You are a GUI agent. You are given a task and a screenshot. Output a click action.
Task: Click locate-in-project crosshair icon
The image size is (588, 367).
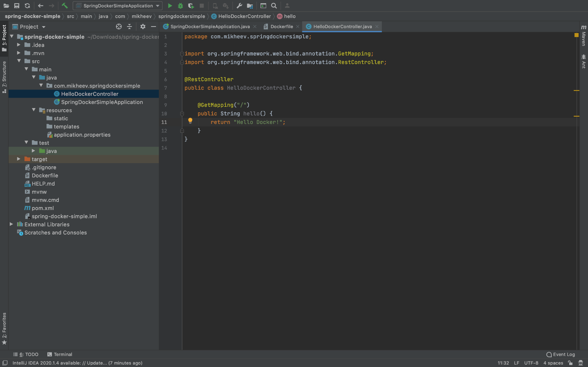119,27
